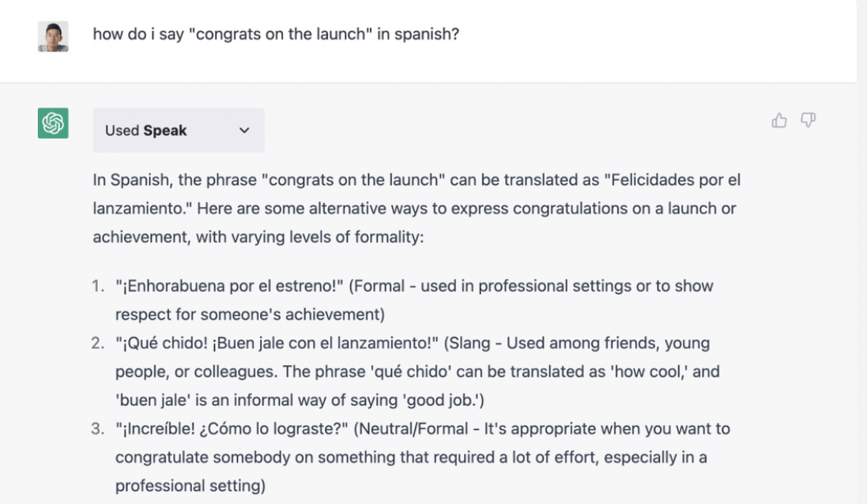867x504 pixels.
Task: Click the green ChatGPT logo avatar
Action: (53, 122)
